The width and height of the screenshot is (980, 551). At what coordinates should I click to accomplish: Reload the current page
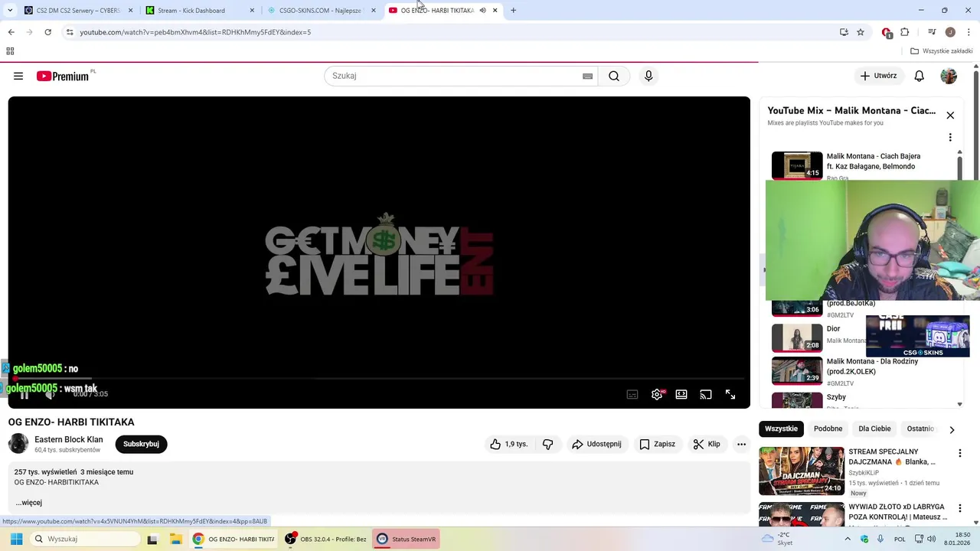tap(47, 32)
